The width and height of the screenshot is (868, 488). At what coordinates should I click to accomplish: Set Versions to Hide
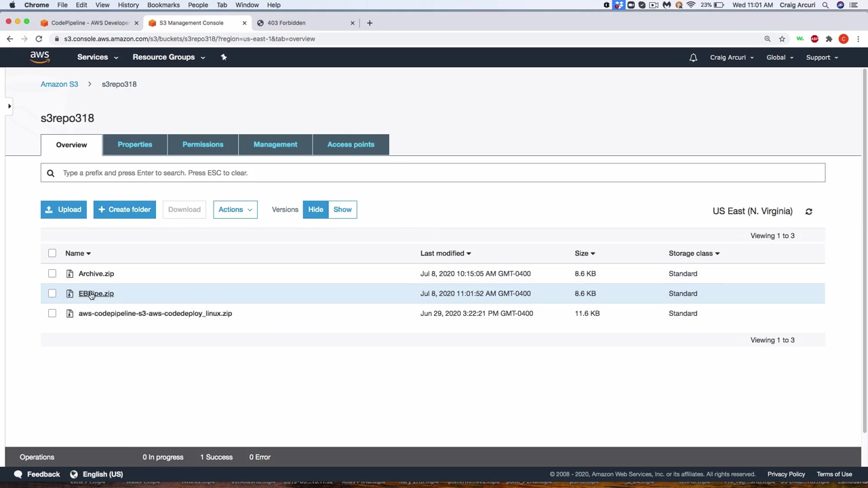(315, 209)
